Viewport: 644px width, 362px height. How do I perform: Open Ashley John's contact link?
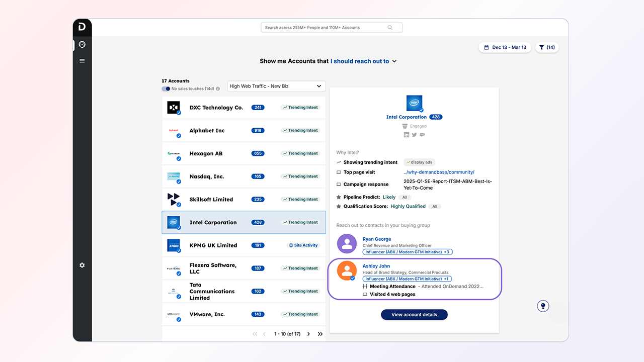point(376,266)
